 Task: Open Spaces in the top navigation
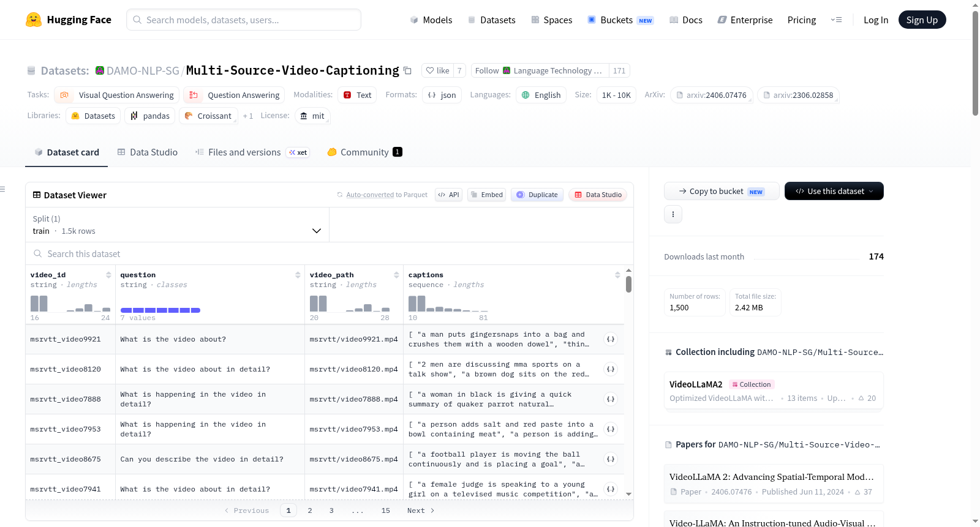click(551, 20)
